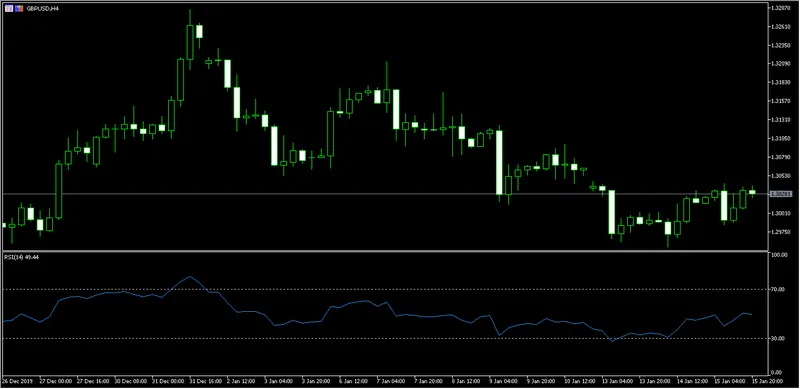800x389 pixels.
Task: Click the GBPUSD,H4 chart title label
Action: click(42, 9)
